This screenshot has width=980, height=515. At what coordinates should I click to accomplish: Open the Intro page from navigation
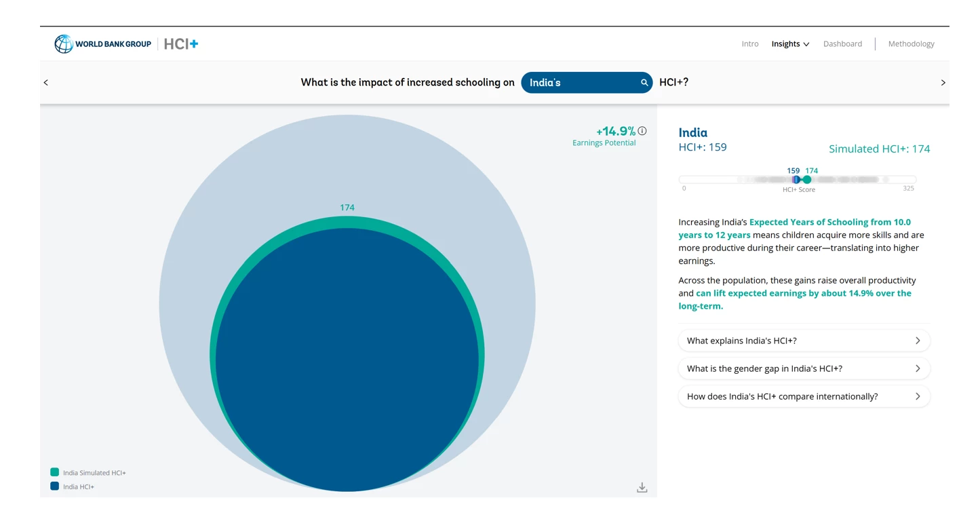(x=749, y=44)
